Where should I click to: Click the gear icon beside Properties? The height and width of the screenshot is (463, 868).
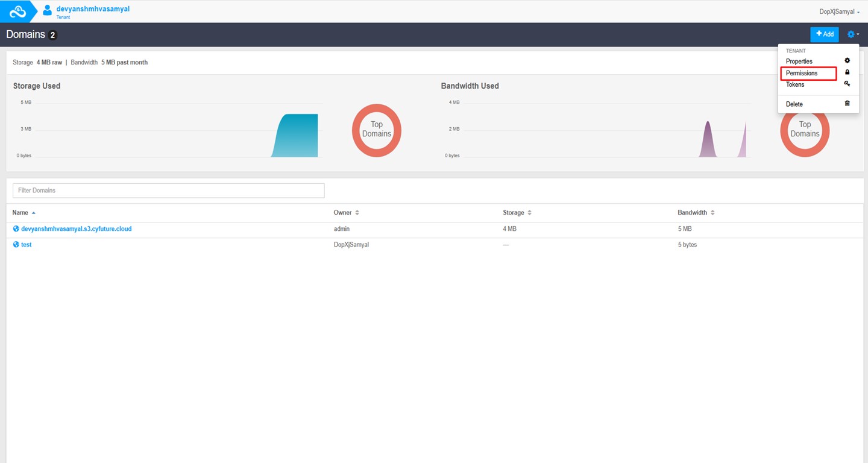(x=848, y=60)
